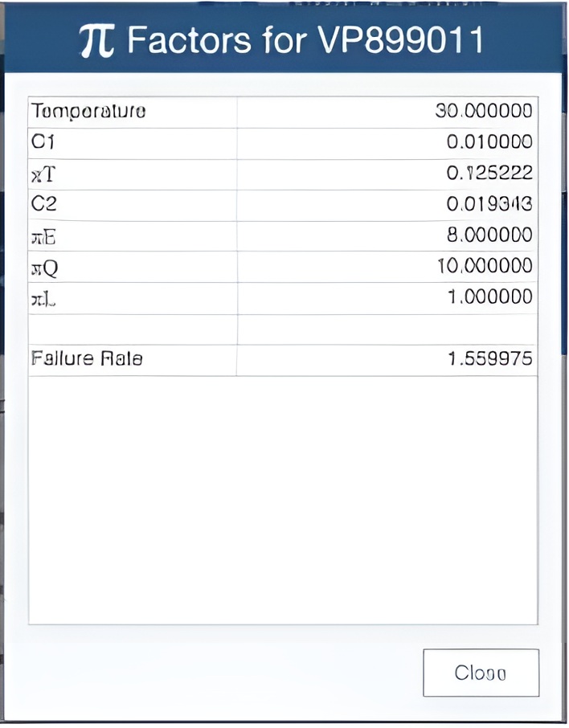Select the Temperature row label
Viewport: 569px width, 728px height.
pos(88,111)
